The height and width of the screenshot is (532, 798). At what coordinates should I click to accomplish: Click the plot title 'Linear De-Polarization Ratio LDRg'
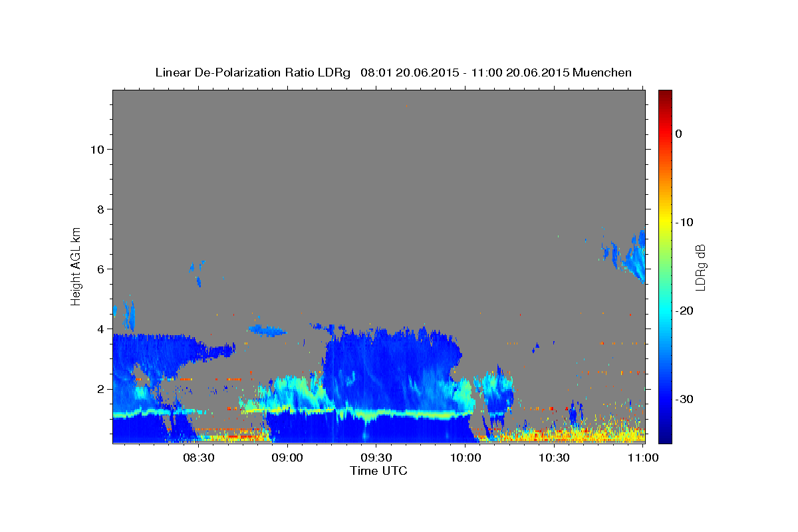(252, 72)
